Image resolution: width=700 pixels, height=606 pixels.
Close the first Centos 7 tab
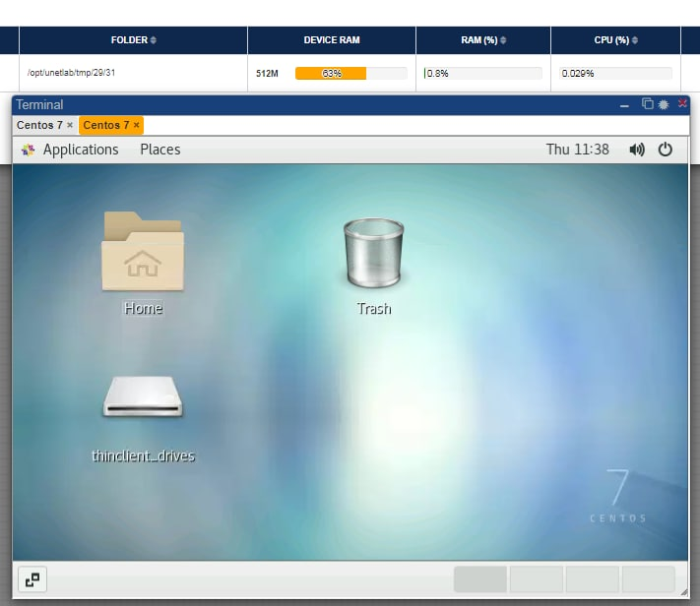pyautogui.click(x=70, y=126)
